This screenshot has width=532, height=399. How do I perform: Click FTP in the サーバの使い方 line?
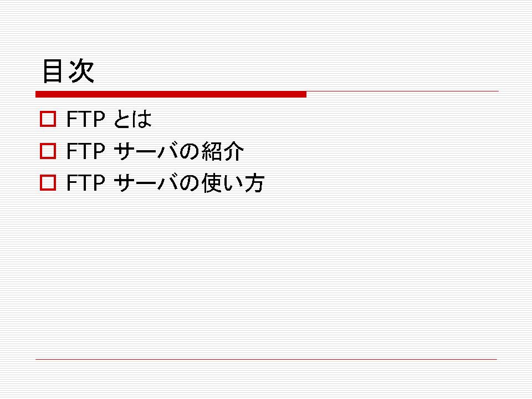click(x=86, y=182)
